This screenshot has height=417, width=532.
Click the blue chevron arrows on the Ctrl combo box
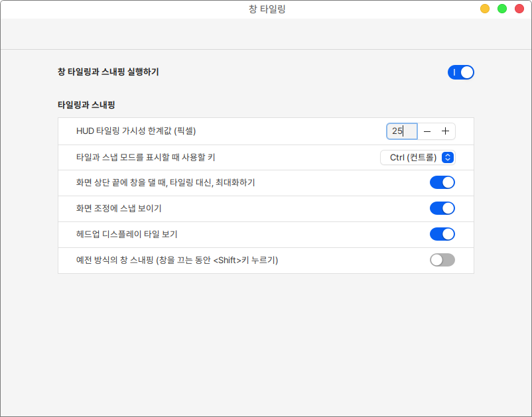point(448,157)
